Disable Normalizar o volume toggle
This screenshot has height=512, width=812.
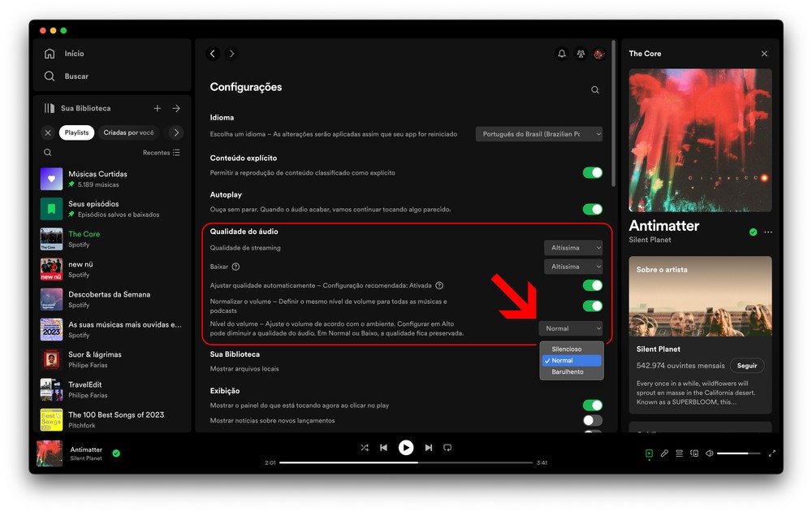(592, 306)
